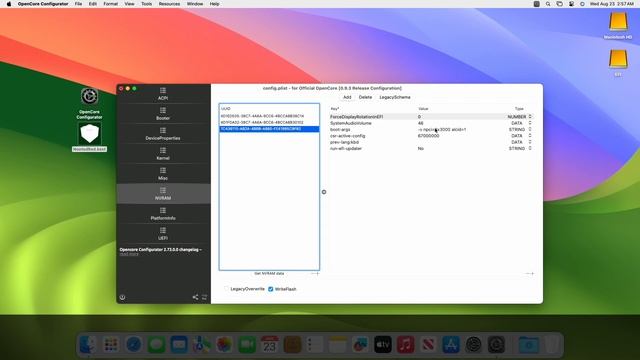Open the Music app in Dock
This screenshot has width=640, height=360.
tap(405, 345)
